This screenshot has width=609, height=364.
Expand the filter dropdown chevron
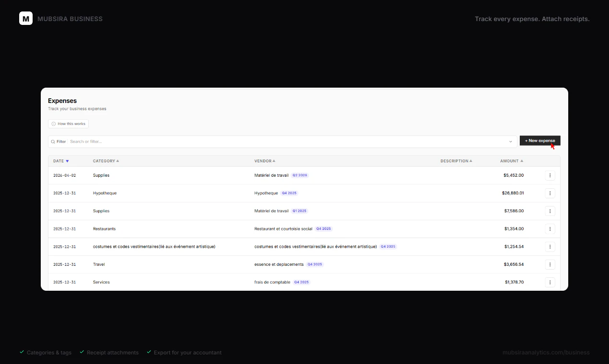coord(510,141)
